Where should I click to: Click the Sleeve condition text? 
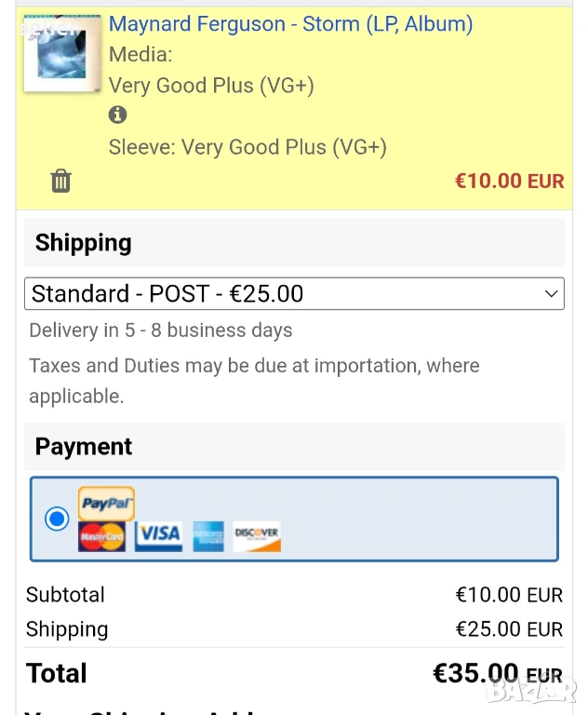click(247, 147)
